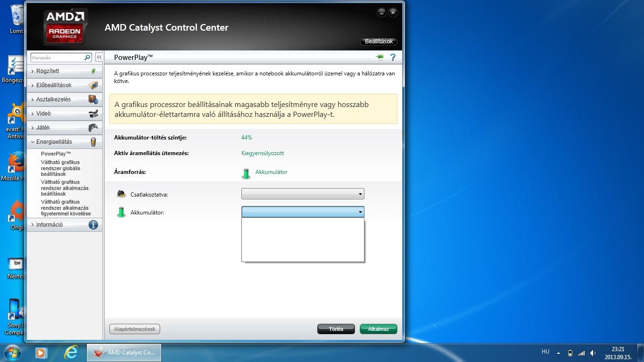644x362 pixels.
Task: Click the Alapértelmezések button
Action: click(135, 329)
